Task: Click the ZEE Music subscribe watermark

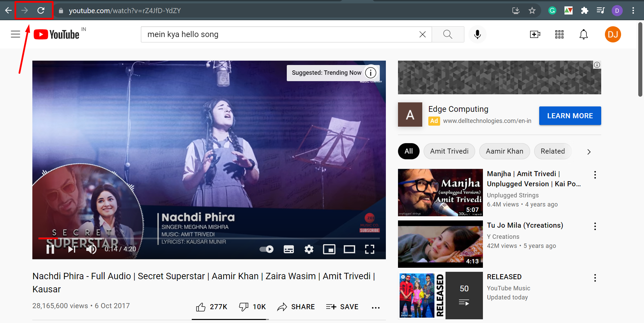Action: tap(370, 223)
